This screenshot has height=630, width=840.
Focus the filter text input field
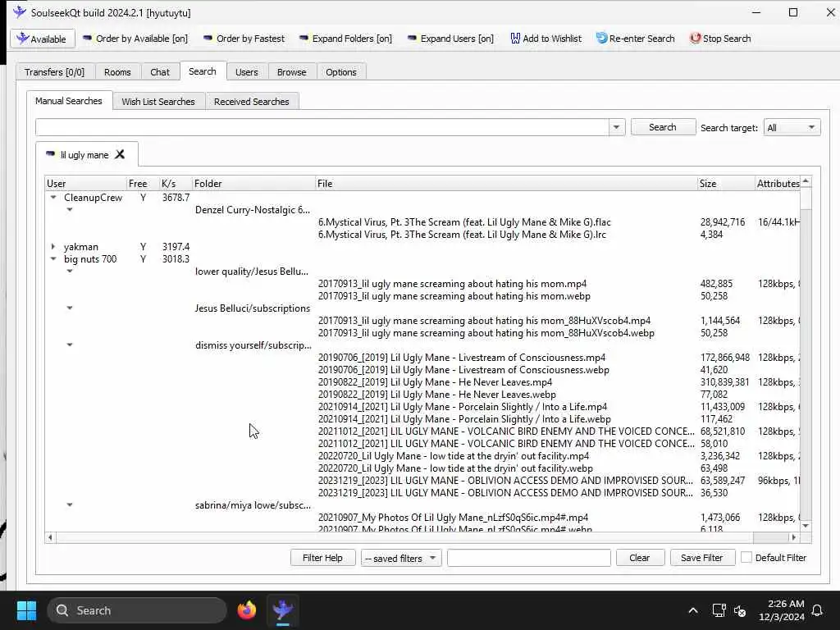(529, 558)
